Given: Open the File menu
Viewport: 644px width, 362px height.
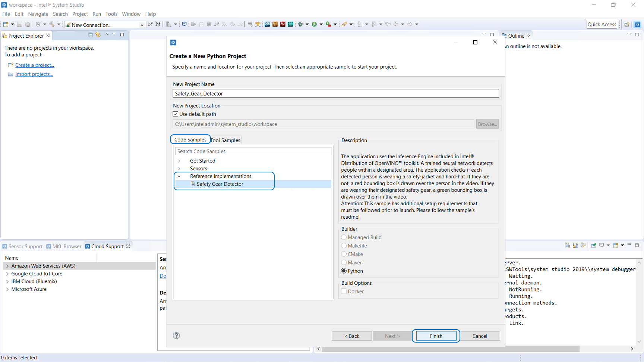Looking at the screenshot, I should tap(6, 14).
